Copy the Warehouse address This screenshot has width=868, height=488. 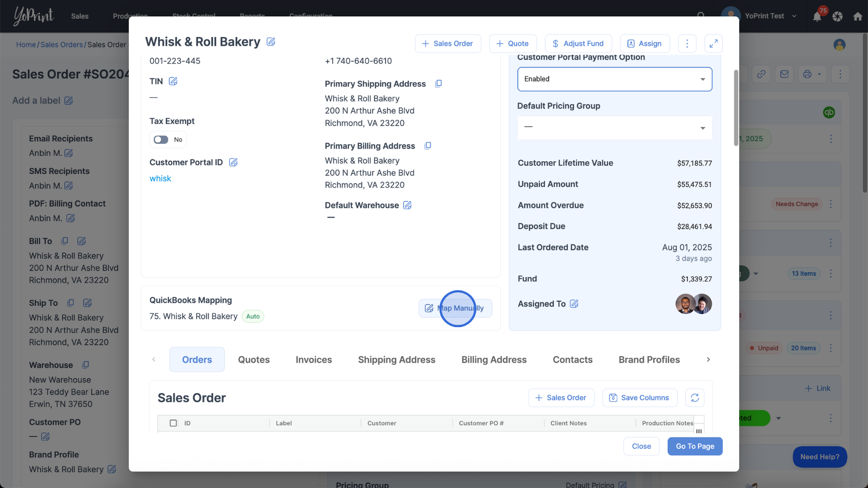click(x=85, y=365)
